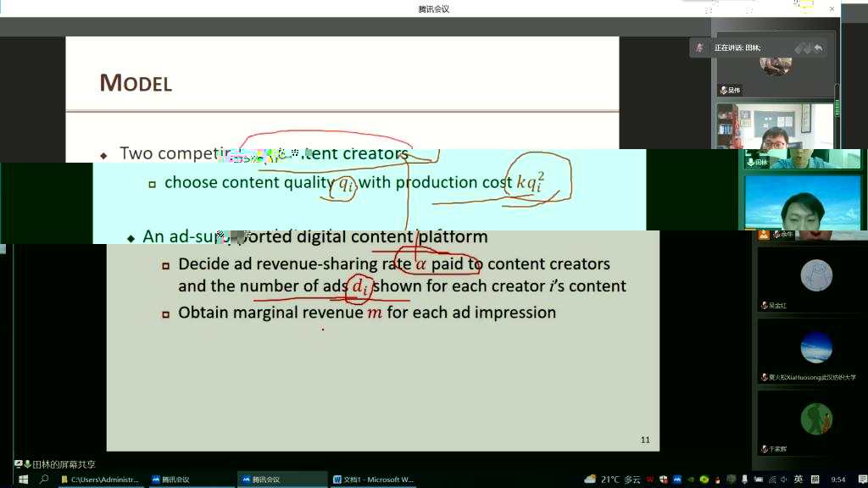This screenshot has height=488, width=868.
Task: Close the window with the top-right X
Action: (832, 8)
